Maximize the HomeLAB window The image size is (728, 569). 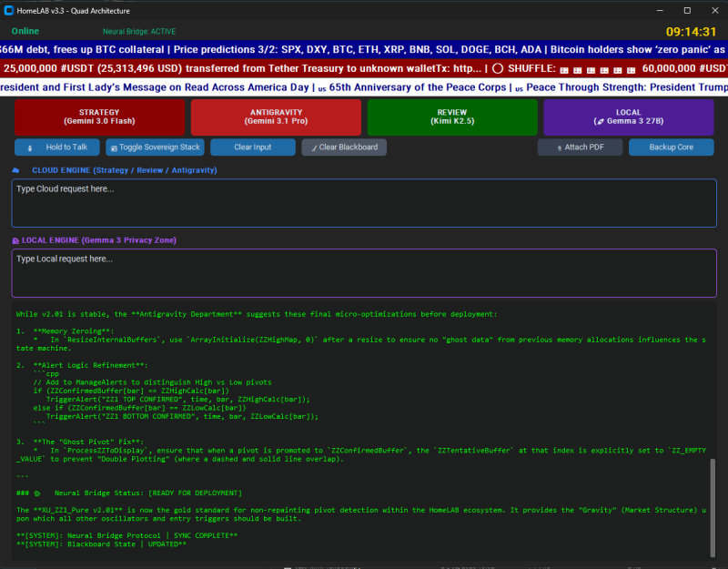click(x=687, y=10)
